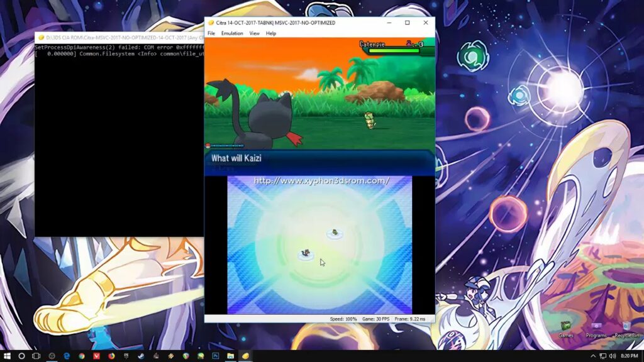
Task: Click the Windows Start button
Action: [x=7, y=356]
